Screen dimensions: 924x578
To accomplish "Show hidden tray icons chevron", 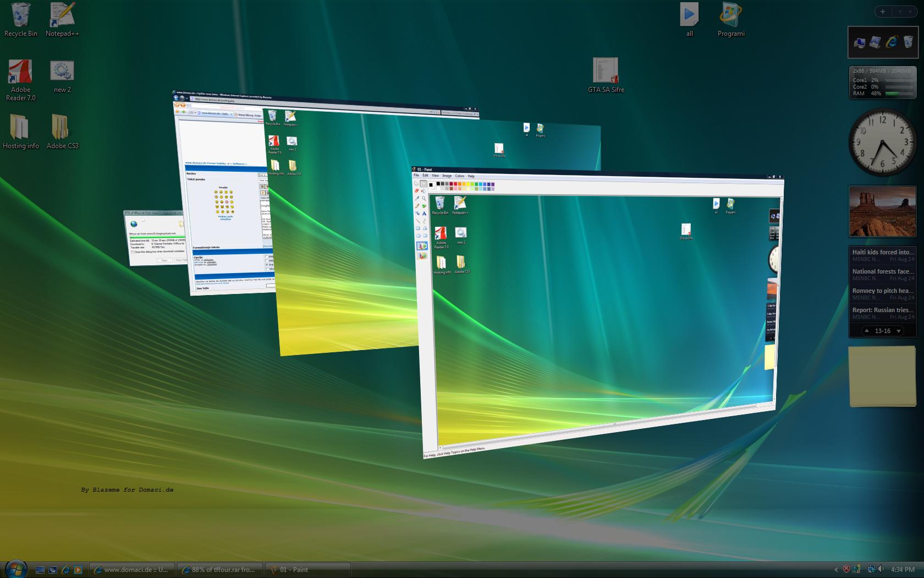I will coord(836,569).
